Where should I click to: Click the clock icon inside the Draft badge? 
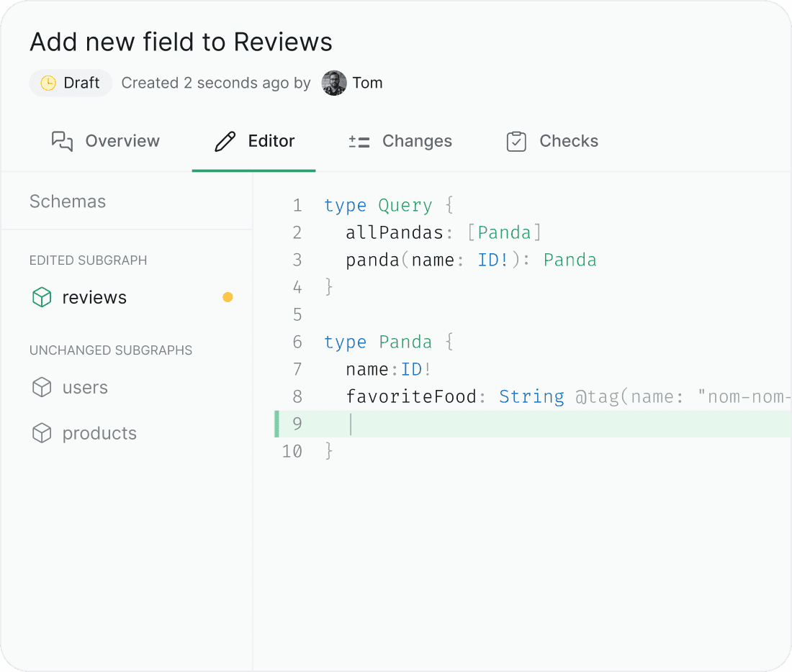pyautogui.click(x=48, y=83)
